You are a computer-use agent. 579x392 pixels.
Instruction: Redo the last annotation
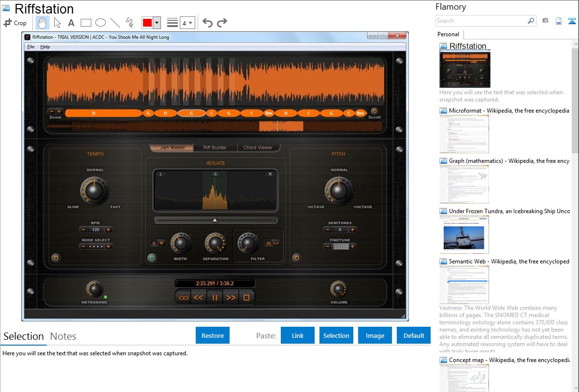click(222, 23)
